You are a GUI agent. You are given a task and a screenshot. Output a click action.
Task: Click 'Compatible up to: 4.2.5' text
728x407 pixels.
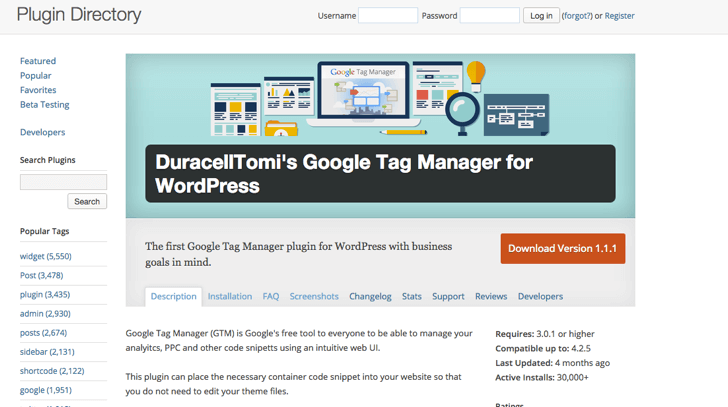543,349
